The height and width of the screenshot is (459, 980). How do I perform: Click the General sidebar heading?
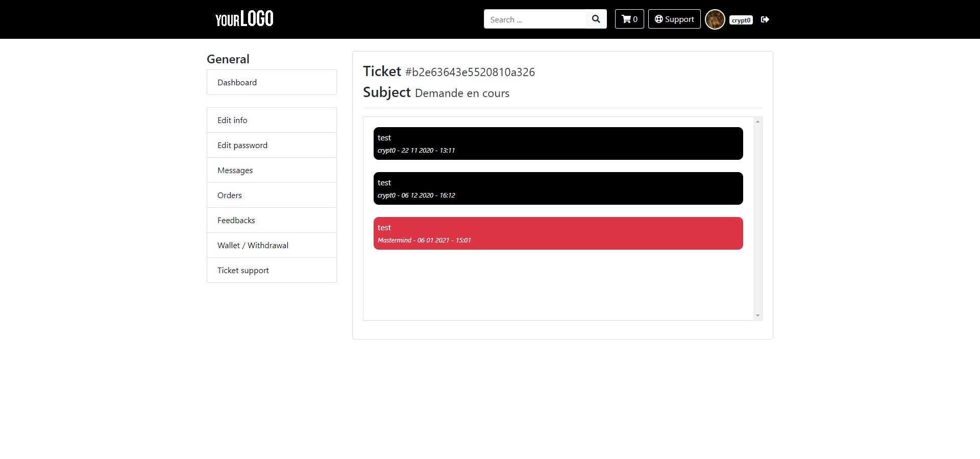coord(228,59)
